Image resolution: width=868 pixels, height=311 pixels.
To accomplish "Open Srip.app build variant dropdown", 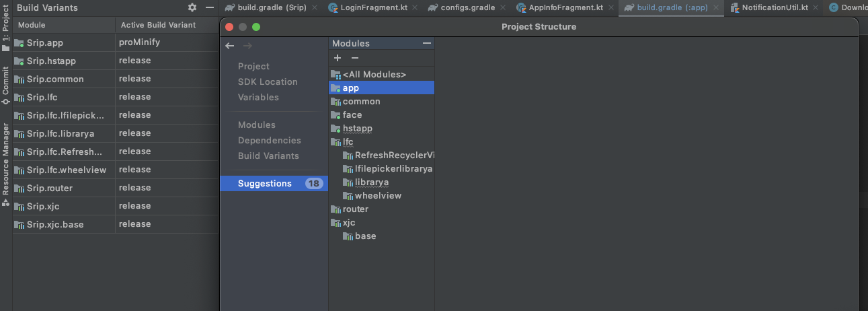I will coord(165,42).
